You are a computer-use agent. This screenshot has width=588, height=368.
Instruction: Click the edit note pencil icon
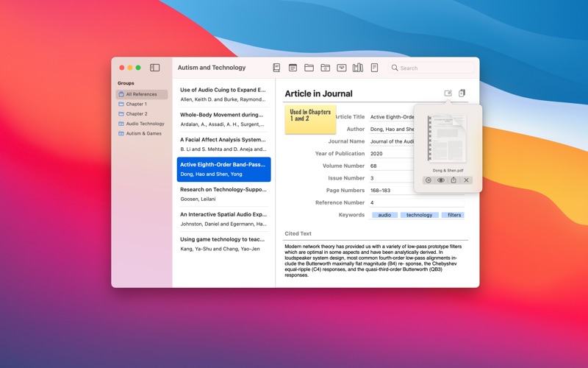point(448,93)
